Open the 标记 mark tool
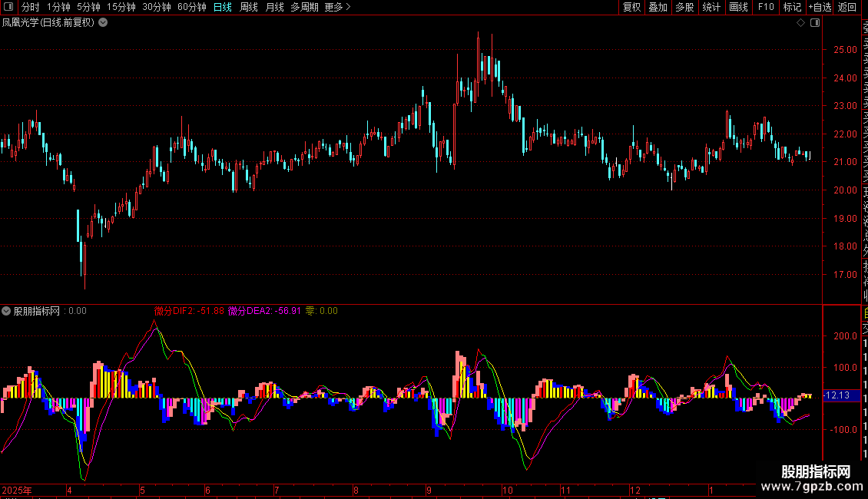Image resolution: width=868 pixels, height=499 pixels. pos(791,8)
